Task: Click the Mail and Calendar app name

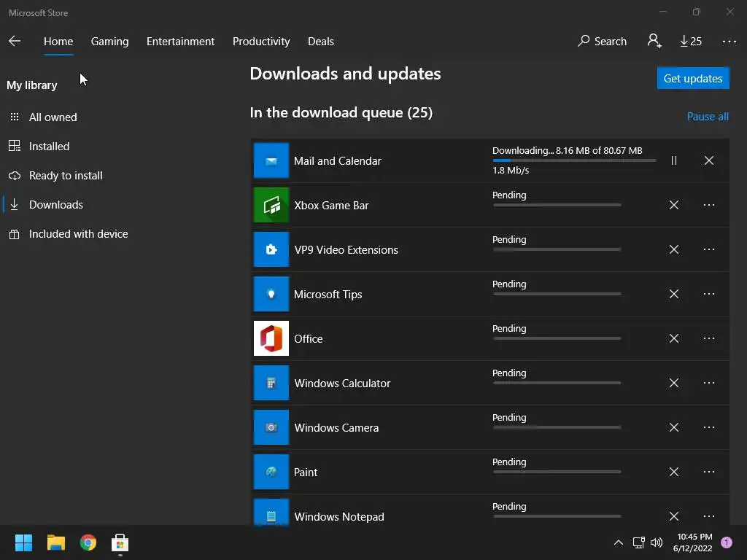Action: [x=337, y=161]
